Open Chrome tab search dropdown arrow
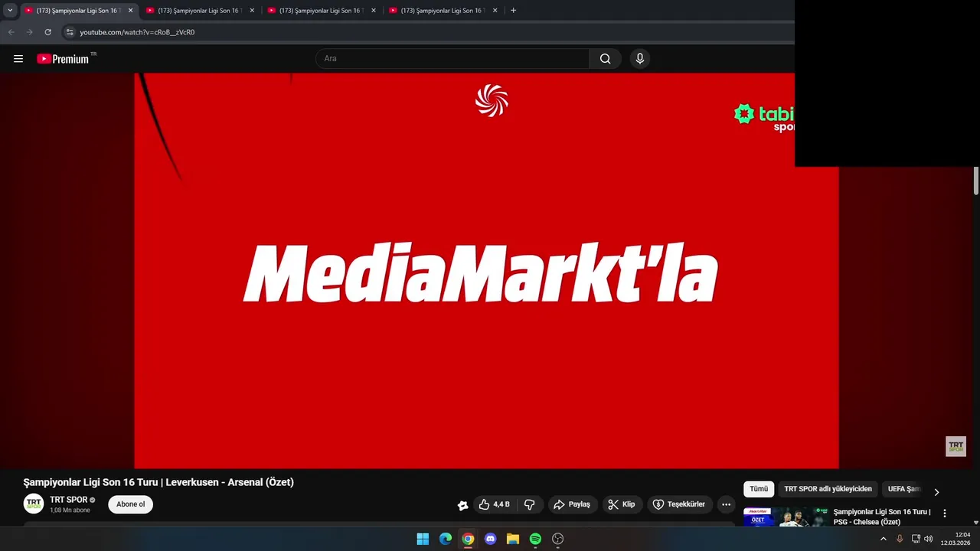The height and width of the screenshot is (551, 980). pyautogui.click(x=10, y=11)
